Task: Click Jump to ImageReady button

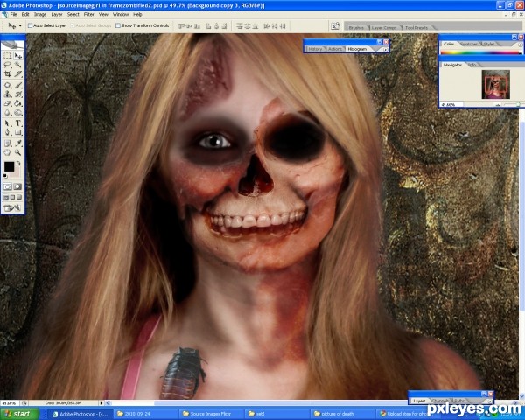Action: [x=12, y=208]
